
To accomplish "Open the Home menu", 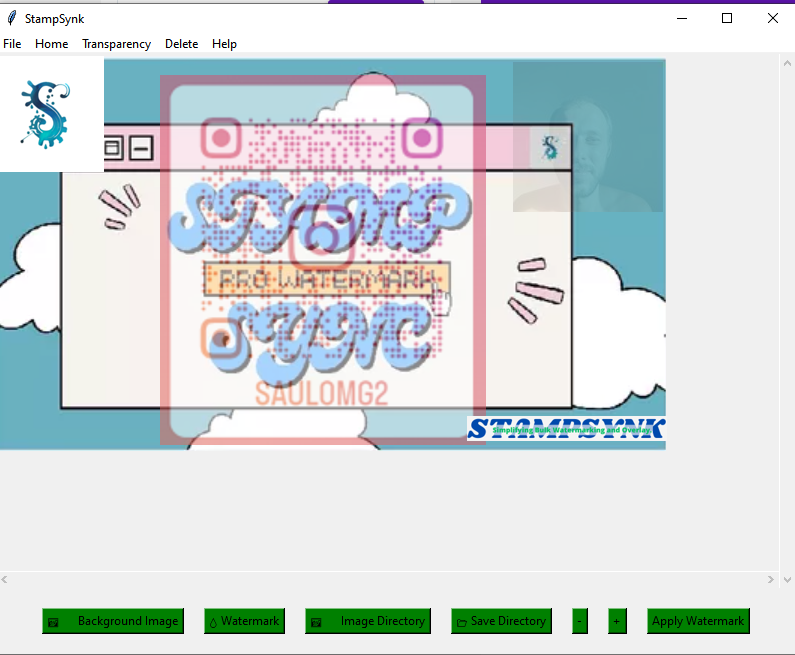I will [x=51, y=44].
